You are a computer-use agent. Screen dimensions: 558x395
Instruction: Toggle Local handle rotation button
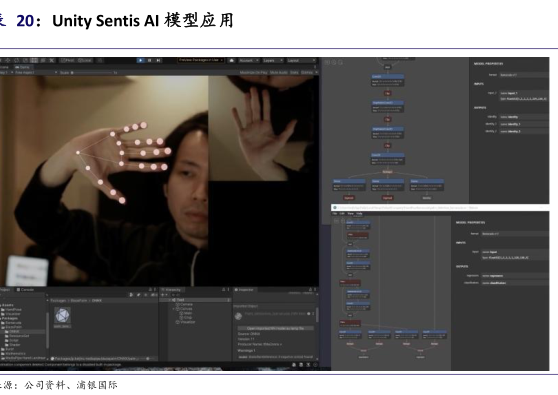[85, 60]
